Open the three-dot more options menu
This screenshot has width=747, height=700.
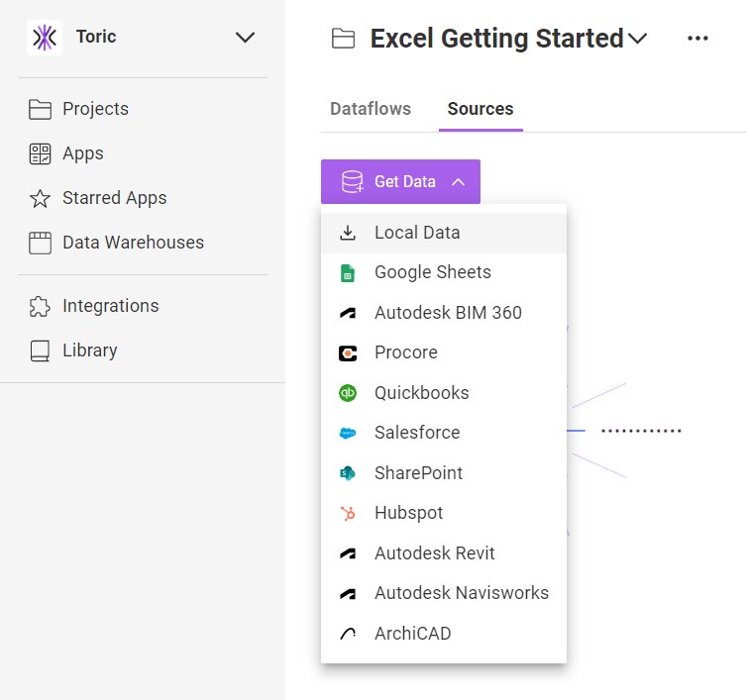(x=697, y=39)
